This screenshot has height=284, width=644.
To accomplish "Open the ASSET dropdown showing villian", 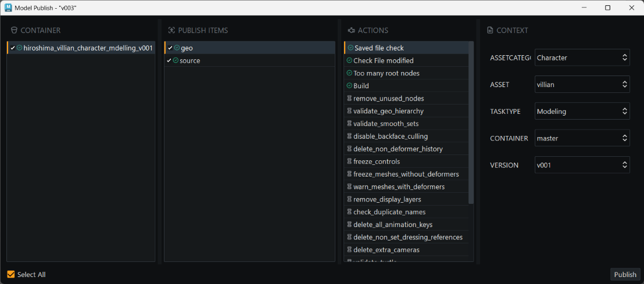I will tap(582, 85).
